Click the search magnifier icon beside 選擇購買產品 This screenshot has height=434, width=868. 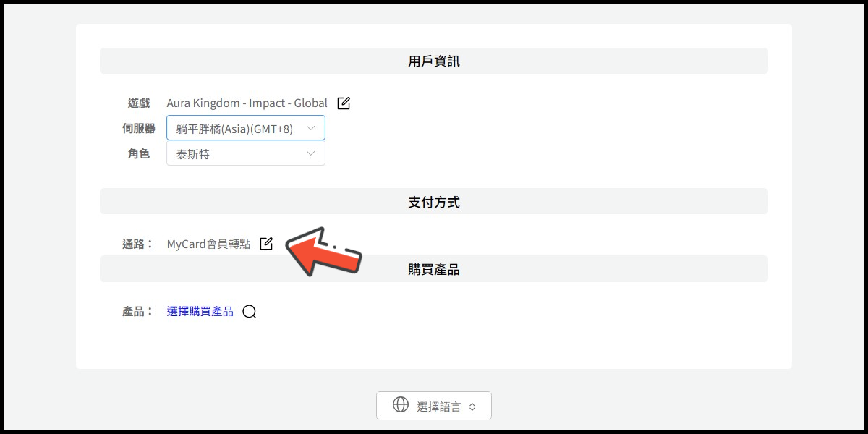[250, 312]
